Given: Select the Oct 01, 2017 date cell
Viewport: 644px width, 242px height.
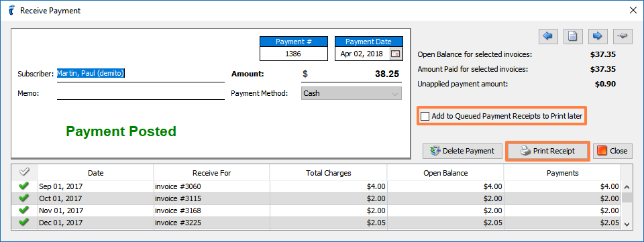Looking at the screenshot, I should coord(96,198).
